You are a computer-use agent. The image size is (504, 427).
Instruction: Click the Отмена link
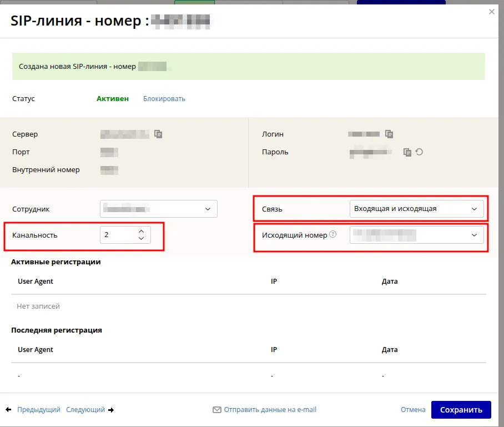pos(412,410)
